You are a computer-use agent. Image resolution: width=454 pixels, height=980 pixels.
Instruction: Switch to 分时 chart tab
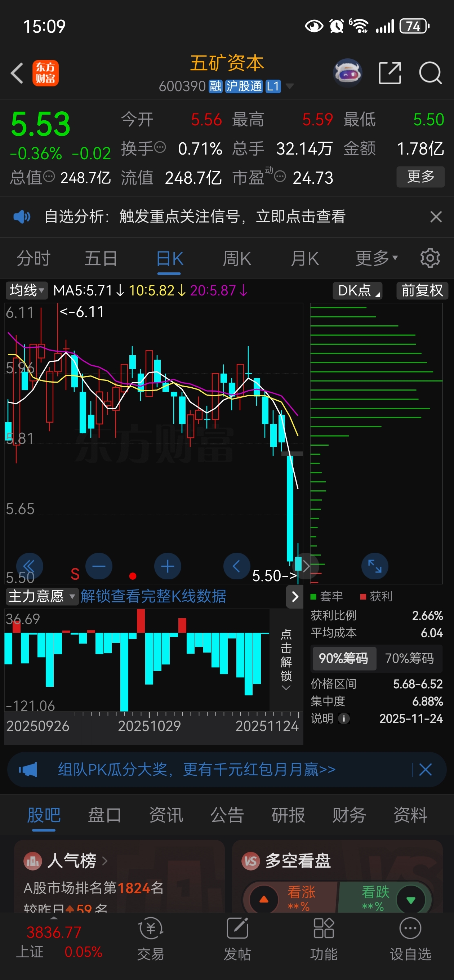(34, 258)
